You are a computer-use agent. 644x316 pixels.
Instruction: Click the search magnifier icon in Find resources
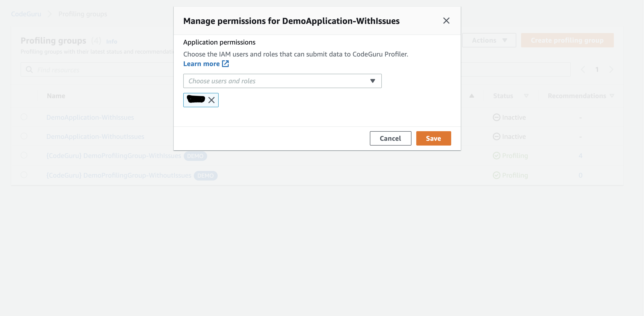click(29, 70)
